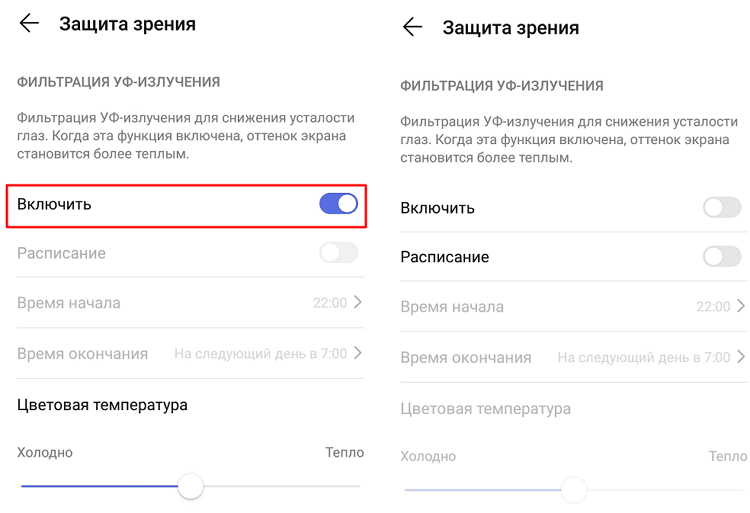Screen dimensions: 750x513
Task: Go back using left screen's arrow icon
Action: pos(29,23)
